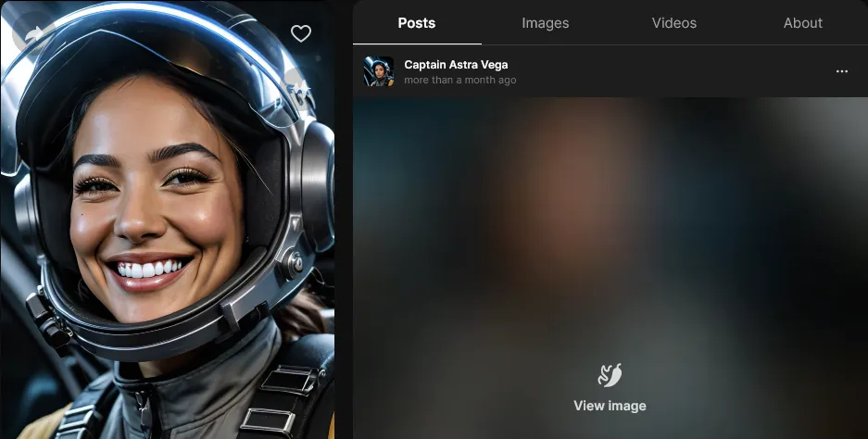
Task: Click the 'more than a month ago' timestamp
Action: click(460, 81)
